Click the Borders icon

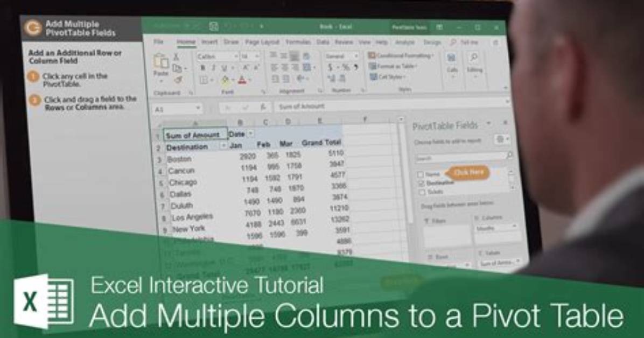204,80
